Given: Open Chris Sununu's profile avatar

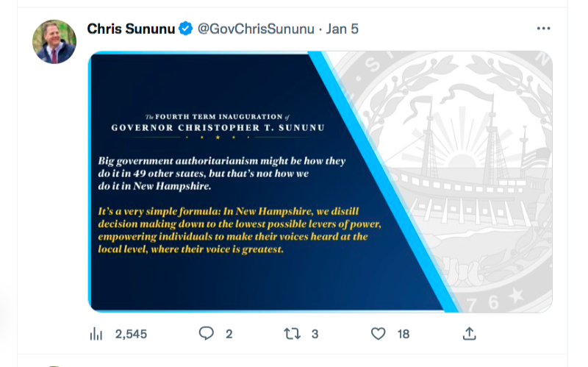Looking at the screenshot, I should 54,41.
